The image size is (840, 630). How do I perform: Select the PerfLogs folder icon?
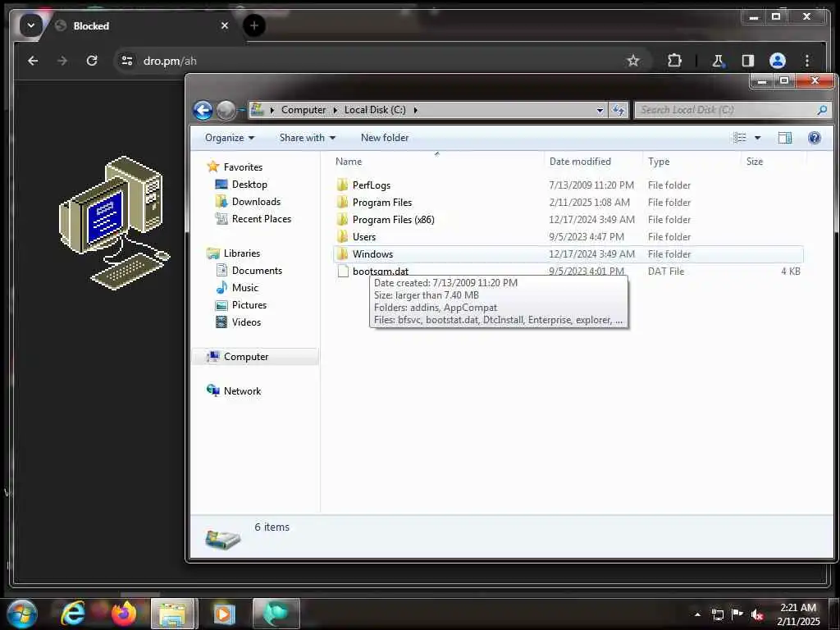(x=342, y=185)
